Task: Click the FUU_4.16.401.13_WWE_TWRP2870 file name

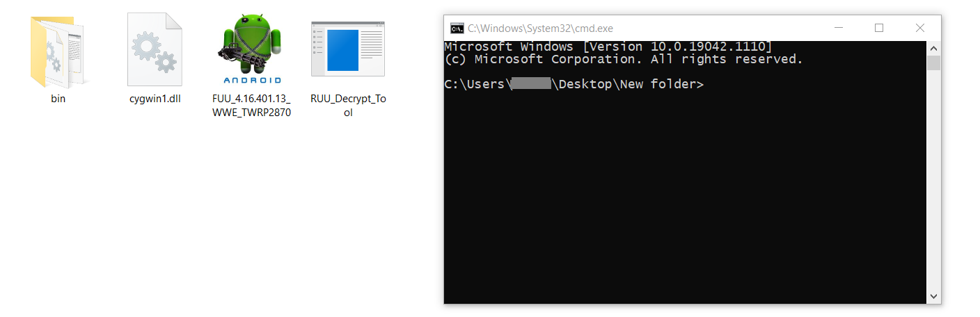Action: [251, 105]
